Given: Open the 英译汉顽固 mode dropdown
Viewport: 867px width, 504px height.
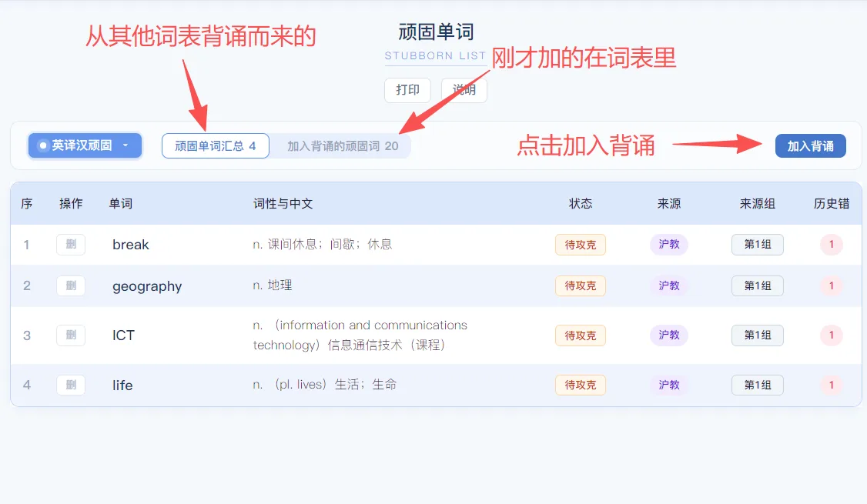Looking at the screenshot, I should [x=85, y=146].
